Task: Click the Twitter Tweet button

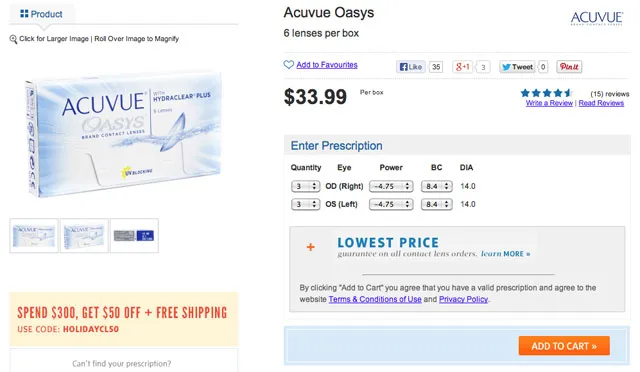Action: (517, 67)
